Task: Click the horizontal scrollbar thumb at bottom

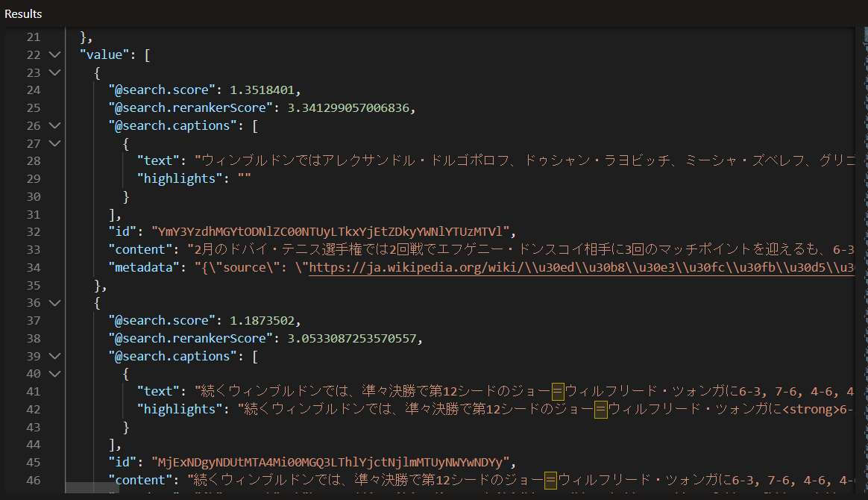Action: (x=92, y=488)
